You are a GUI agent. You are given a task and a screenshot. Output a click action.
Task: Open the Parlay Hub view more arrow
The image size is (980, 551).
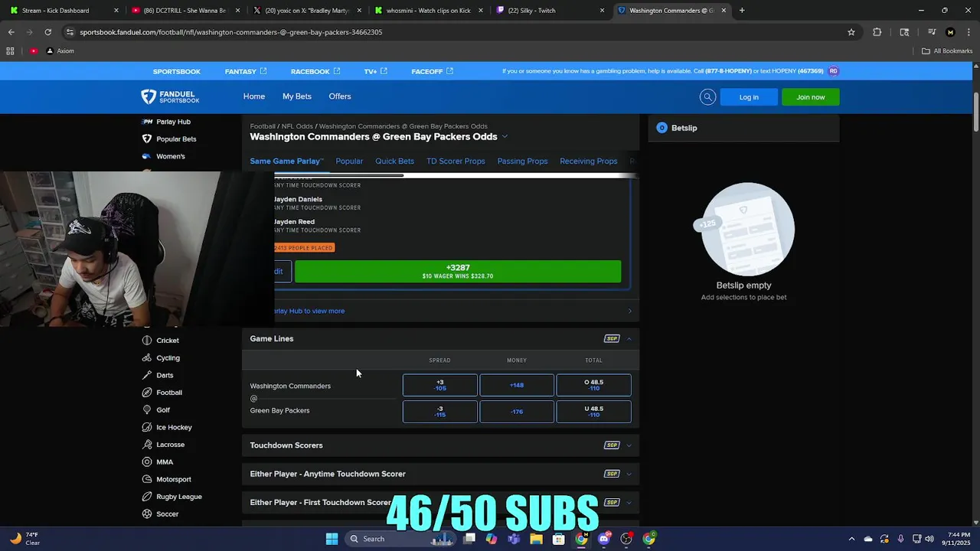pyautogui.click(x=630, y=311)
